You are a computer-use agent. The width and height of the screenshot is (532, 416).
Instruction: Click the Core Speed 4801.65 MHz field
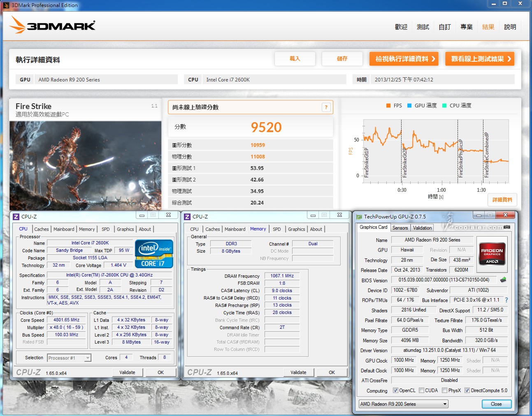click(67, 320)
